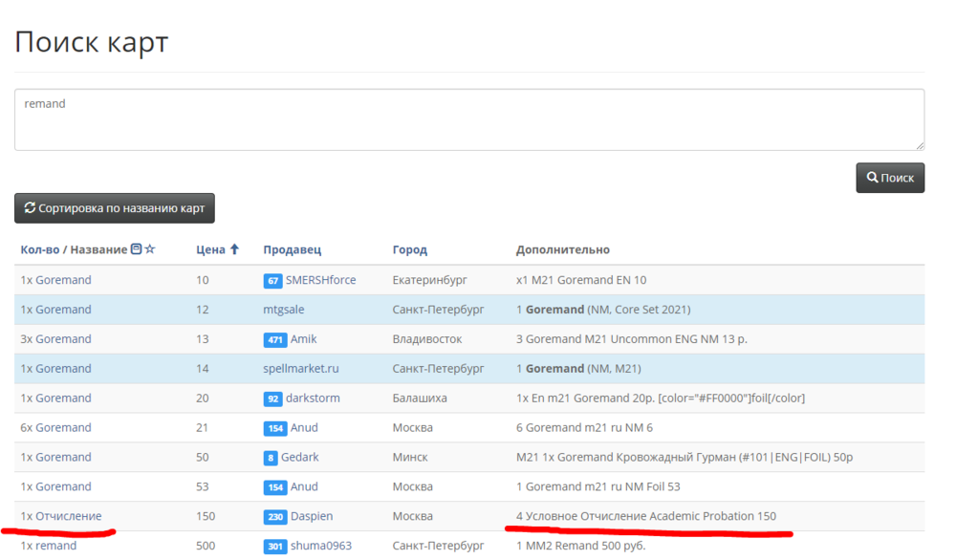The image size is (956, 560).
Task: Click the rating badge 230 beside Daspien
Action: (x=275, y=517)
